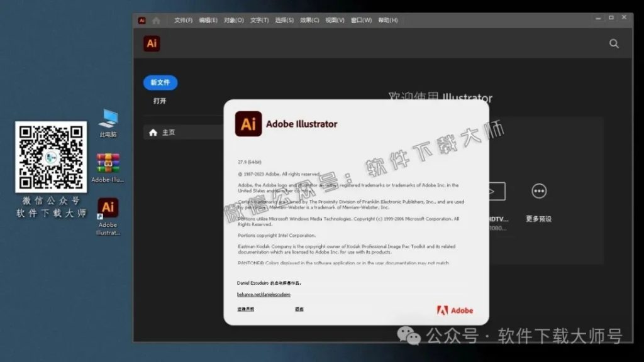
Task: Click the 更多预设 ellipsis icon
Action: pyautogui.click(x=539, y=190)
